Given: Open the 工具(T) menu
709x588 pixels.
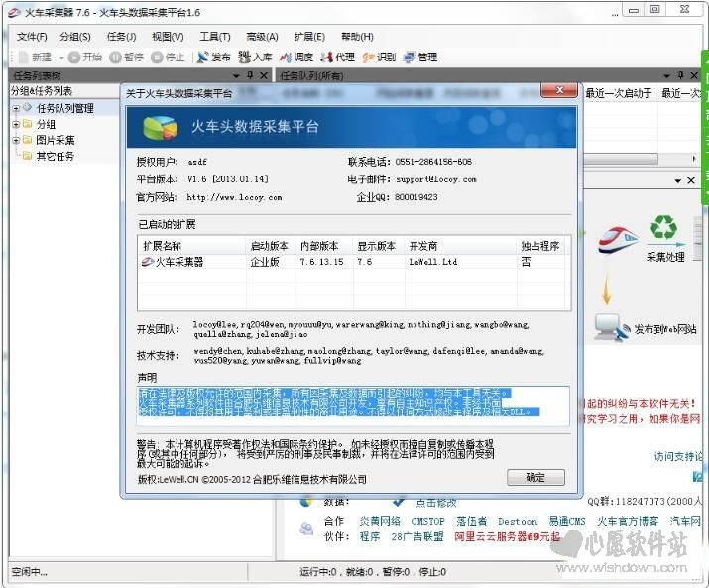Looking at the screenshot, I should 215,37.
